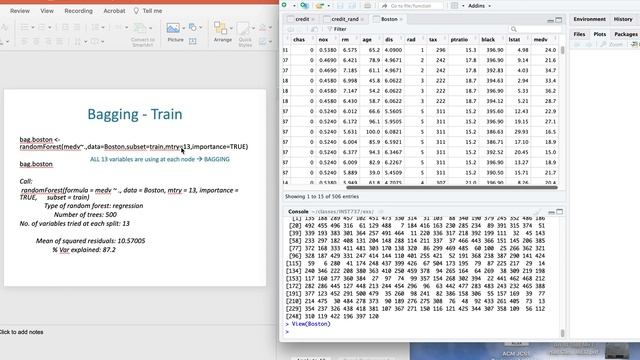The image size is (640, 360).
Task: Click the bulleted list icon
Action: click(x=24, y=28)
